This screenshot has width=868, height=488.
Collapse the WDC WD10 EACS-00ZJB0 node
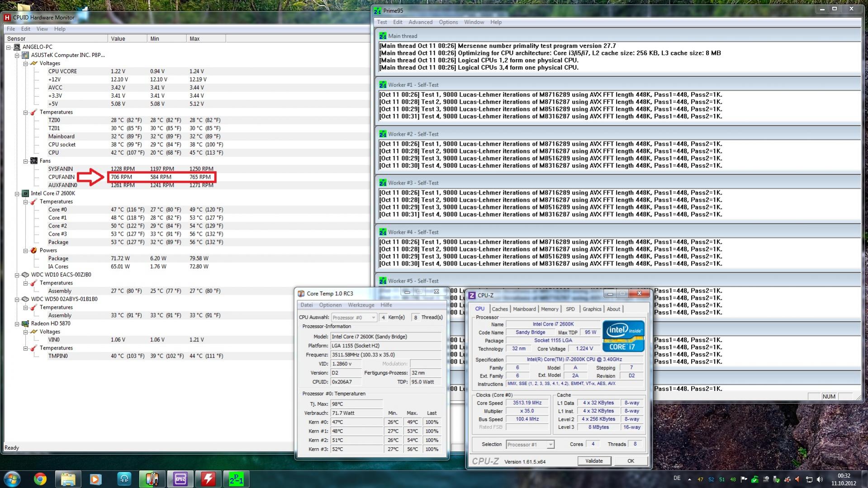[x=17, y=275]
